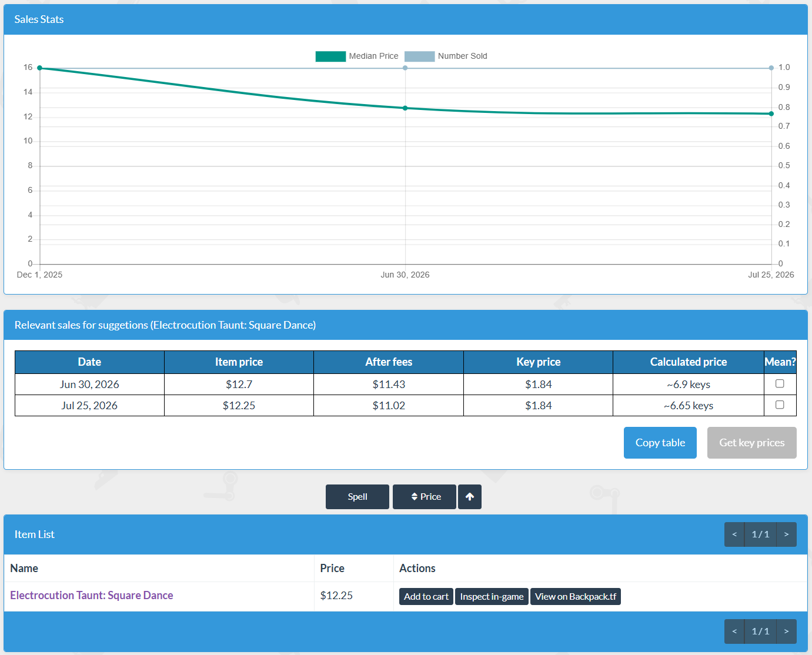Click the Date column header
Viewport: 812px width, 655px height.
(89, 362)
